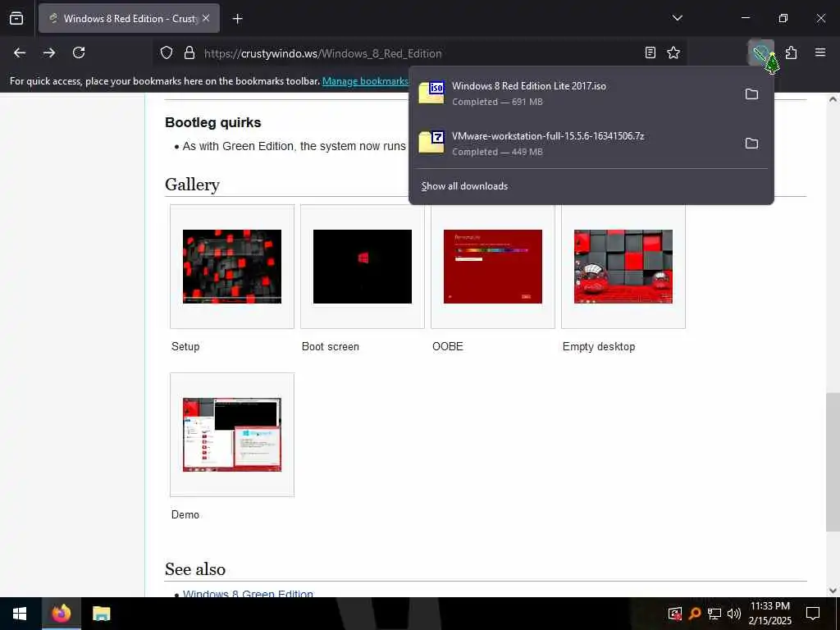840x630 pixels.
Task: Click the scrollbar up arrow
Action: 833,99
